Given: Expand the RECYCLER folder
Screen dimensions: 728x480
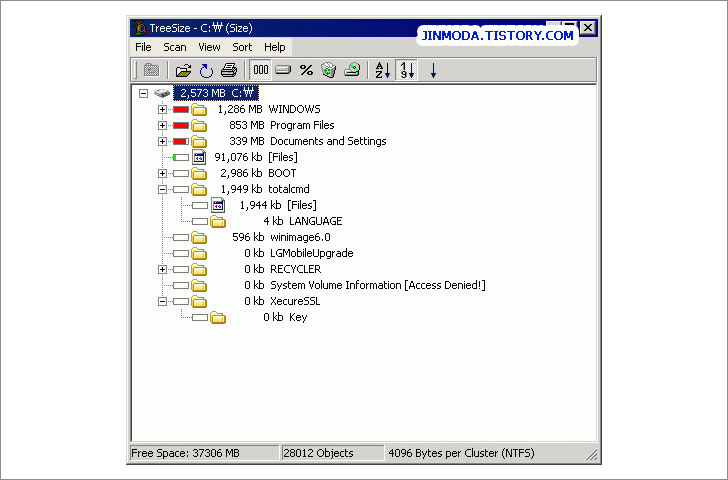Looking at the screenshot, I should pos(162,270).
